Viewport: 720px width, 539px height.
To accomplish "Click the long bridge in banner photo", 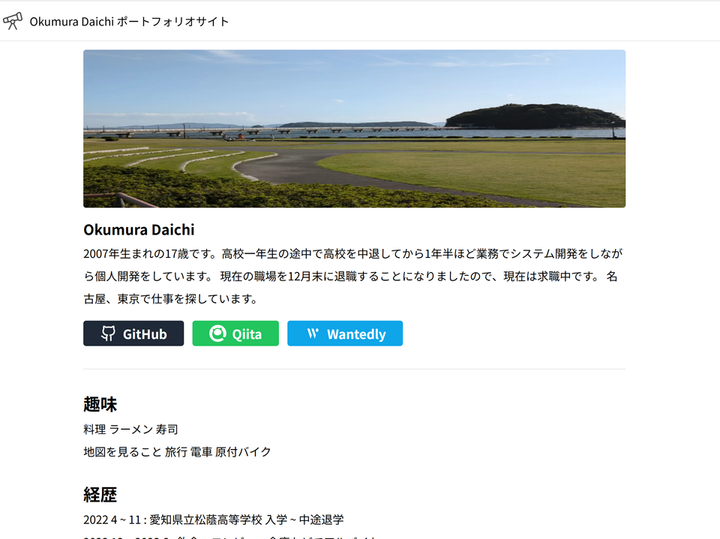I will [266, 130].
